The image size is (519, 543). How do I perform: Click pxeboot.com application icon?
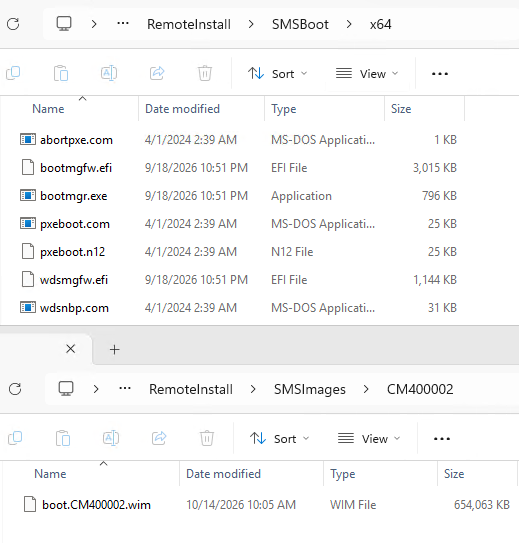click(27, 223)
